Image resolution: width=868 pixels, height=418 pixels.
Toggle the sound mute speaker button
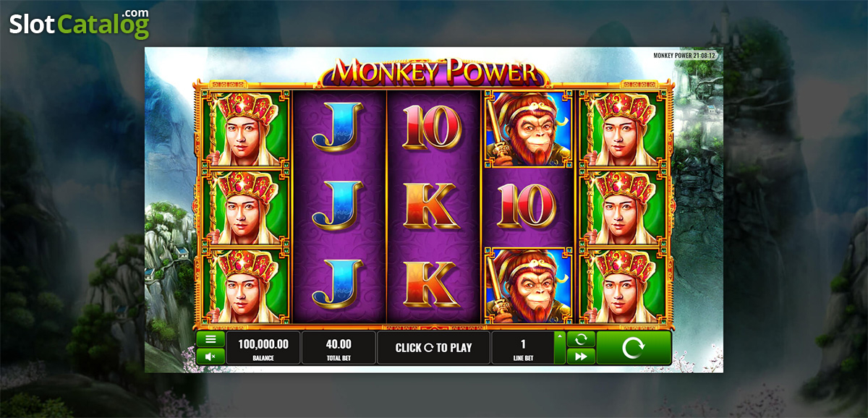(210, 356)
